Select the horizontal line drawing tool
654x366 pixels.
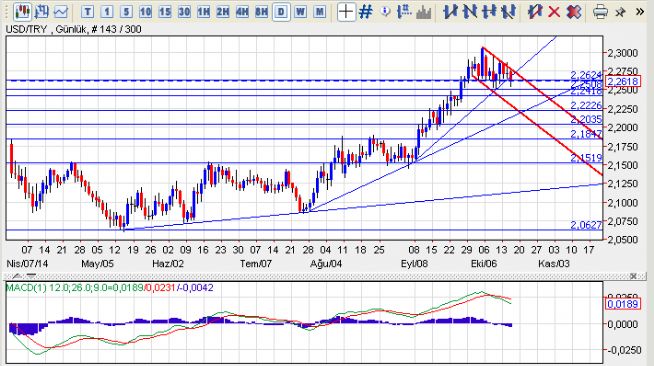tap(488, 12)
